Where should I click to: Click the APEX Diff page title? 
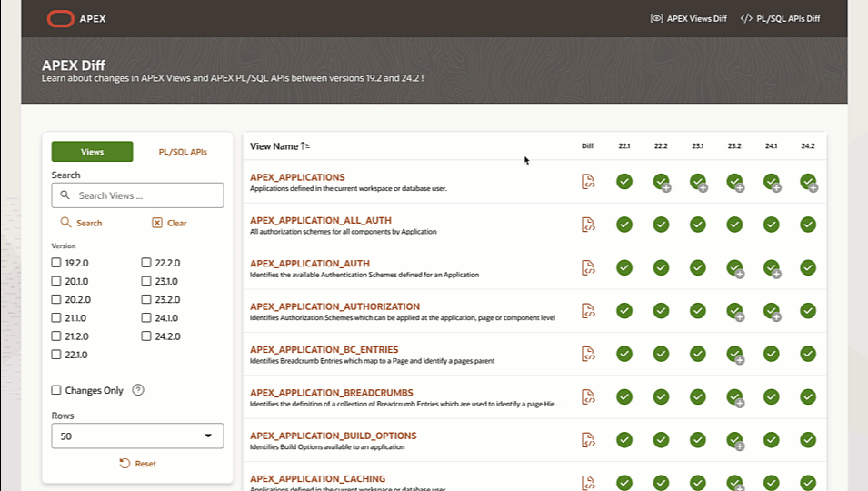click(x=74, y=65)
